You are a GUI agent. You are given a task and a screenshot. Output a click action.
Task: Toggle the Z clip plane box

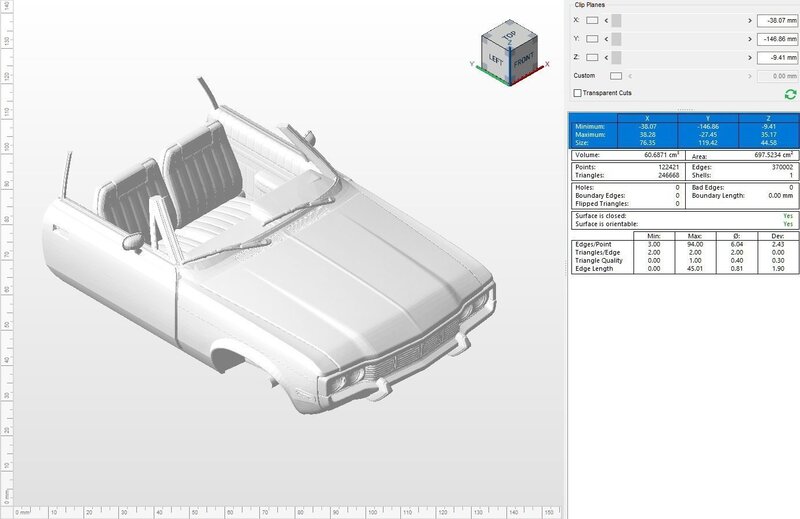coord(593,57)
